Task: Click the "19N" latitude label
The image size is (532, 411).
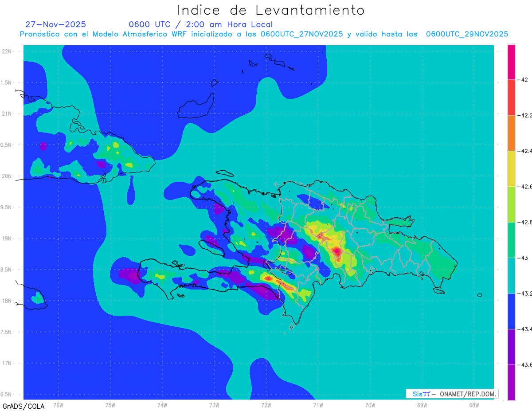Action: [7, 239]
